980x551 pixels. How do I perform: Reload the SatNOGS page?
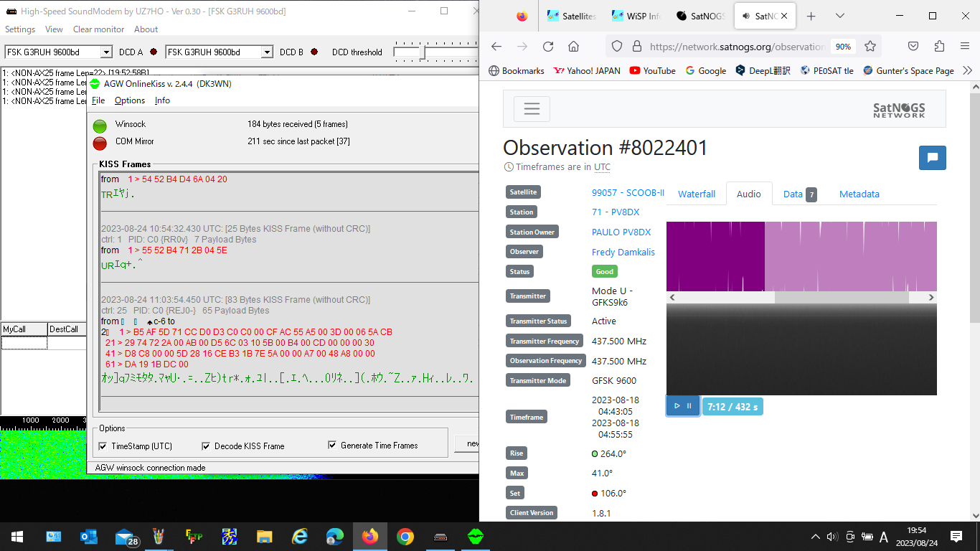click(x=548, y=47)
